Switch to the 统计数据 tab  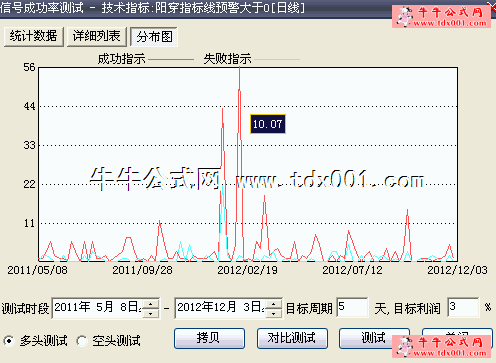[x=33, y=36]
